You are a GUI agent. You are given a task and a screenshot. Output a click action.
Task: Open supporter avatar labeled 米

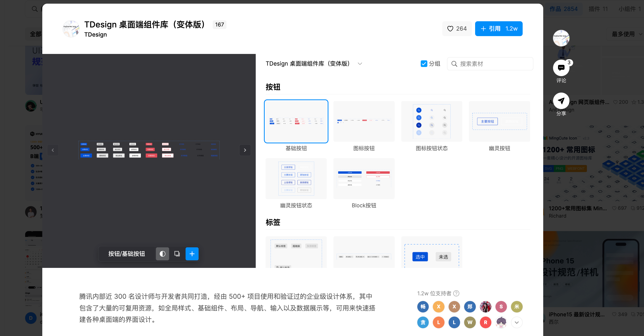click(x=516, y=307)
